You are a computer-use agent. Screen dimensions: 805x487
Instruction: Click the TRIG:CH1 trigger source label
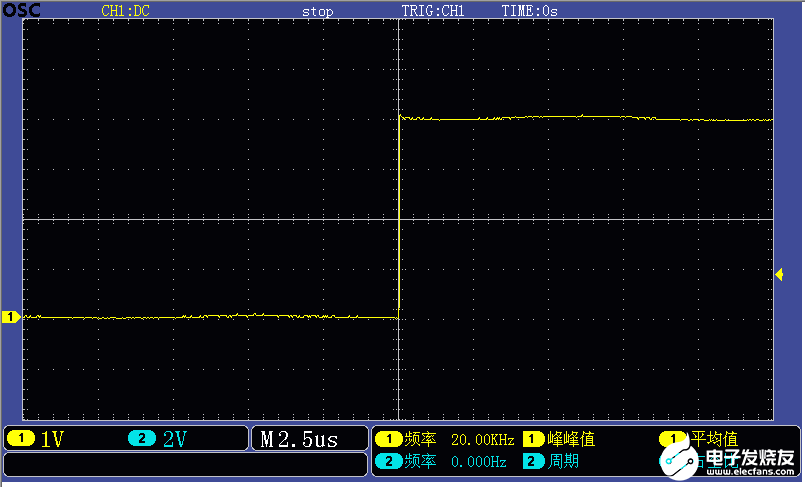(433, 11)
